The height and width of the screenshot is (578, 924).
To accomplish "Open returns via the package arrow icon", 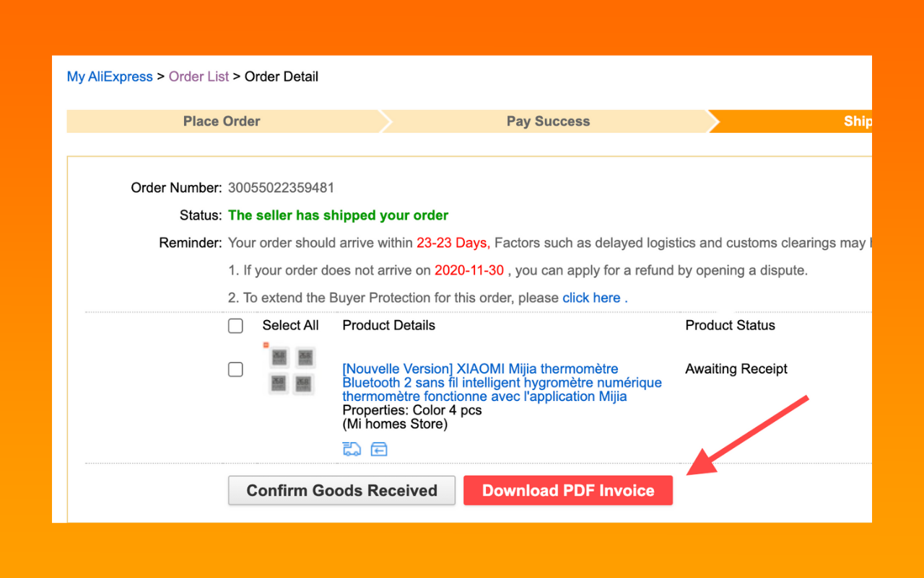I will click(378, 449).
